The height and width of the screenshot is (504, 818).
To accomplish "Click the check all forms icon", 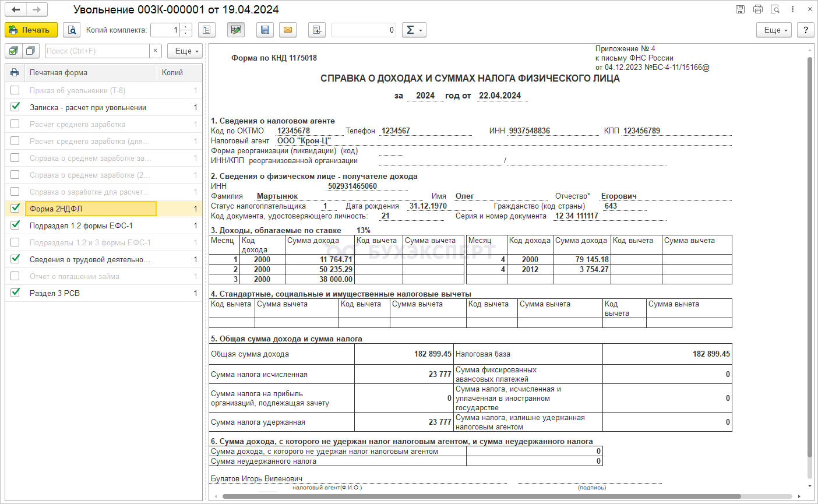I will [x=14, y=51].
